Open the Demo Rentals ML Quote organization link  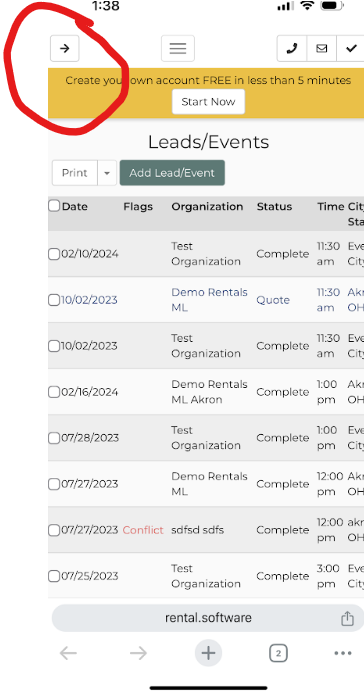coord(209,300)
